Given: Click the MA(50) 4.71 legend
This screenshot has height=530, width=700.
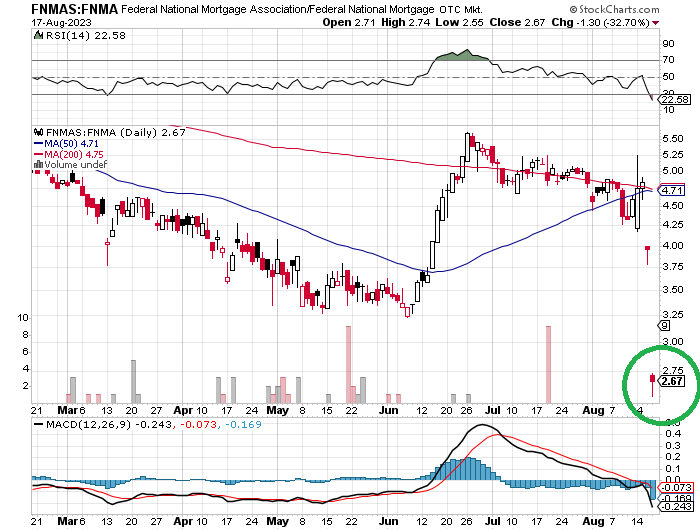Looking at the screenshot, I should click(x=67, y=143).
